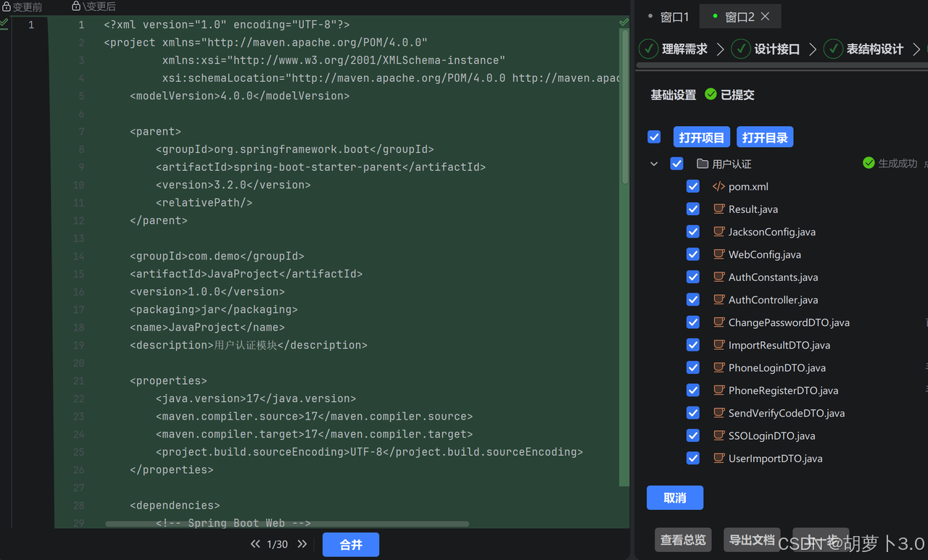Click the AuthController.java file icon
Viewport: 928px width, 560px height.
tap(718, 299)
